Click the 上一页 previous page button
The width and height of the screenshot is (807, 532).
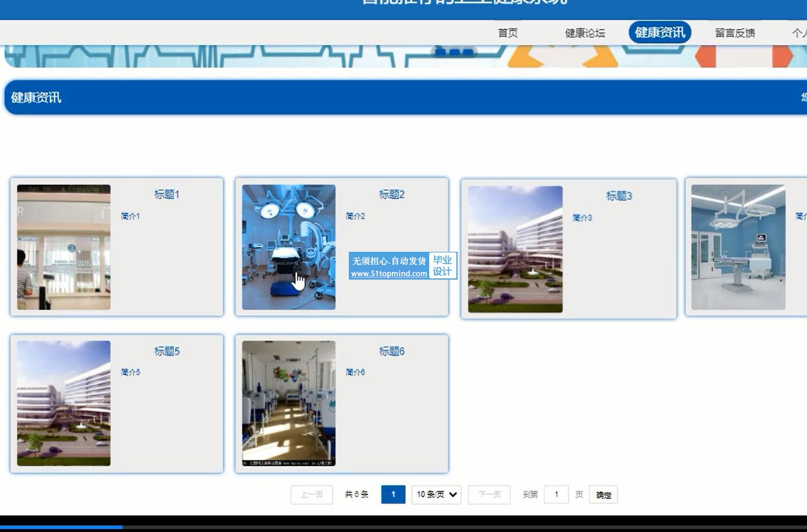tap(312, 495)
